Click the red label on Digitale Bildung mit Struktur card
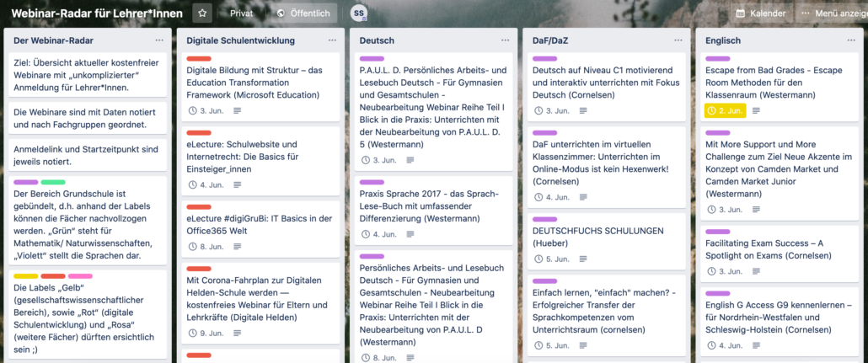Viewport: 868px width, 363px height. [x=199, y=59]
